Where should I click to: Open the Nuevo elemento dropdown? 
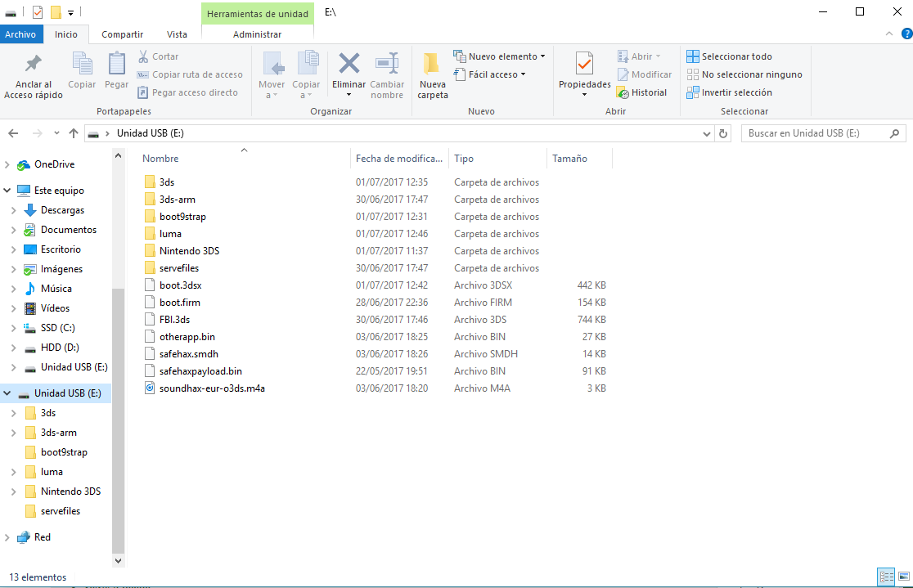pyautogui.click(x=499, y=56)
